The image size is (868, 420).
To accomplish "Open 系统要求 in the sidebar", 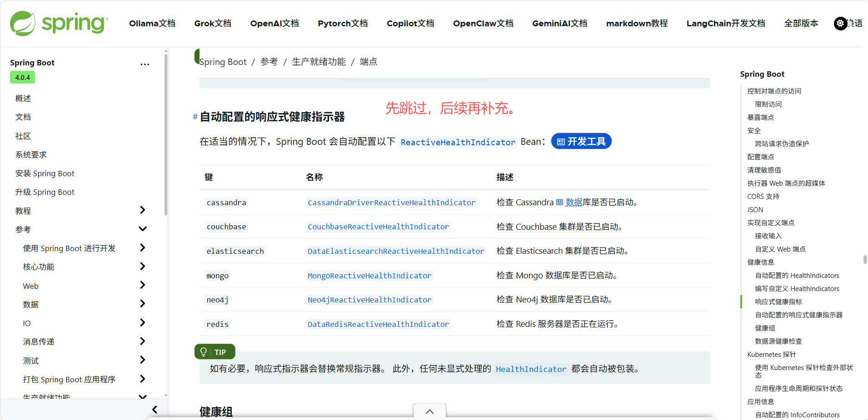I will (x=31, y=155).
